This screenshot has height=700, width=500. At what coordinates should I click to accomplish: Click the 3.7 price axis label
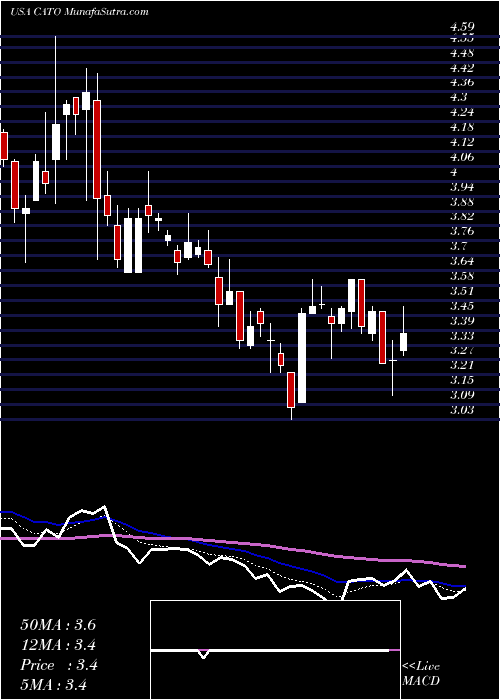click(x=458, y=246)
